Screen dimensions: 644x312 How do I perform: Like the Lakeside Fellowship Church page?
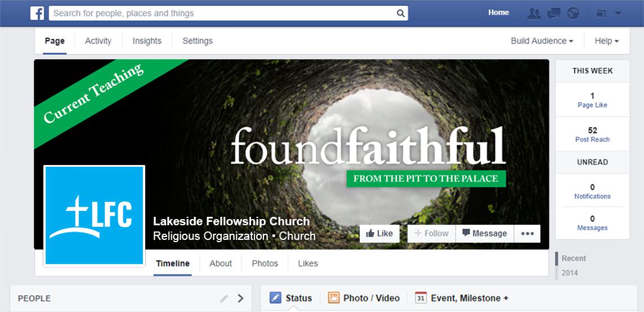click(x=379, y=234)
